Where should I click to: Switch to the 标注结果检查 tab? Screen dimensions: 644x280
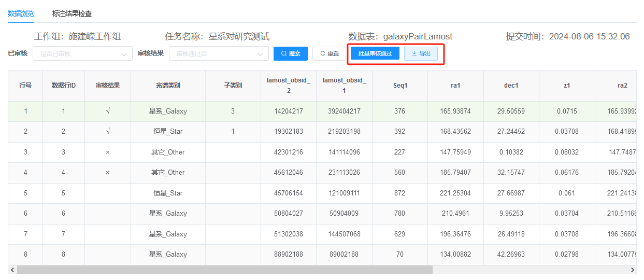[x=72, y=13]
